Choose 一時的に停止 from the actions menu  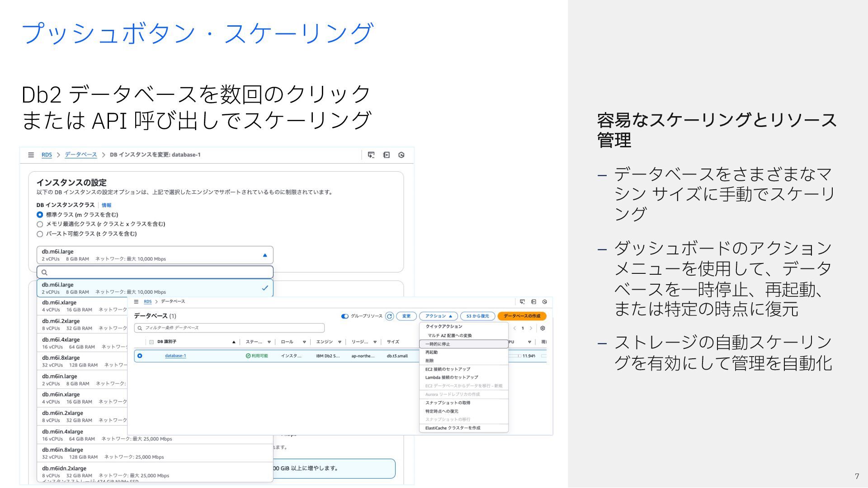tap(438, 344)
